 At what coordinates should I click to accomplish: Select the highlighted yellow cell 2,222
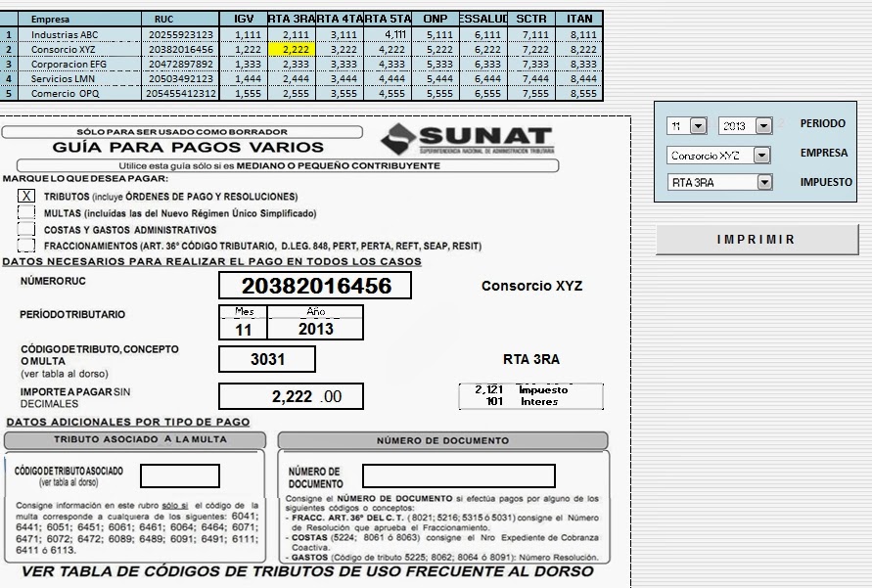[x=292, y=50]
